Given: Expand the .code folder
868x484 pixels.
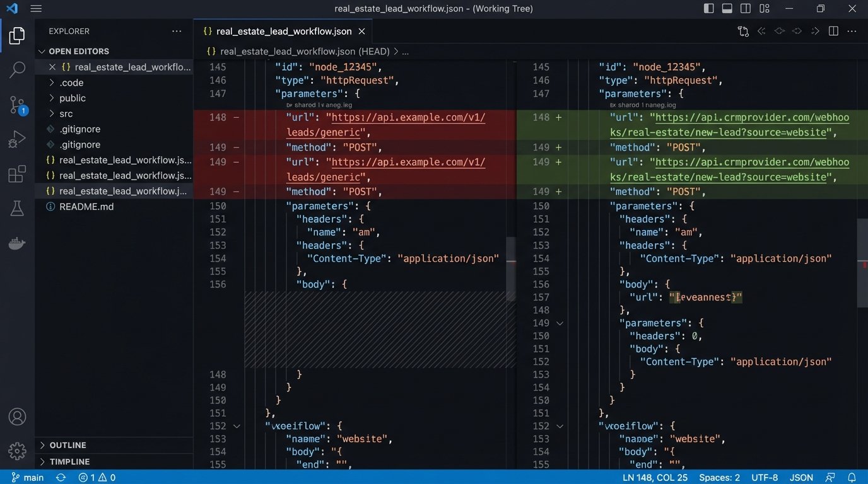Looking at the screenshot, I should (x=71, y=83).
